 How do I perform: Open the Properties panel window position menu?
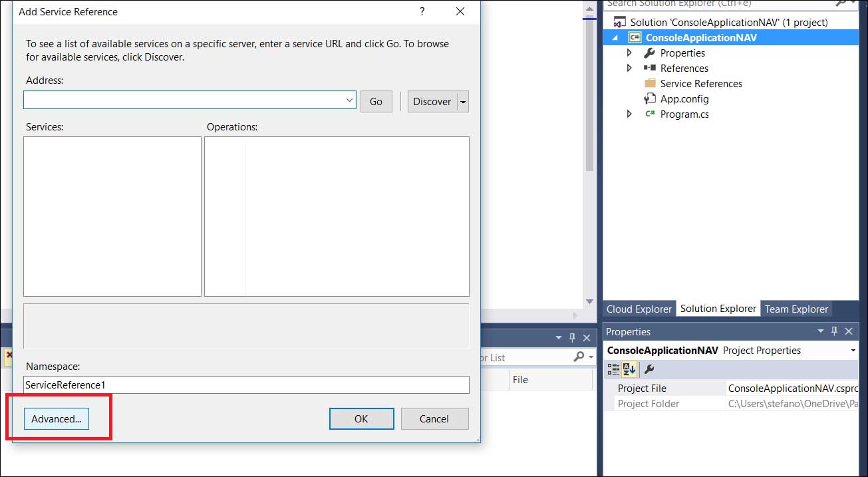[x=820, y=331]
